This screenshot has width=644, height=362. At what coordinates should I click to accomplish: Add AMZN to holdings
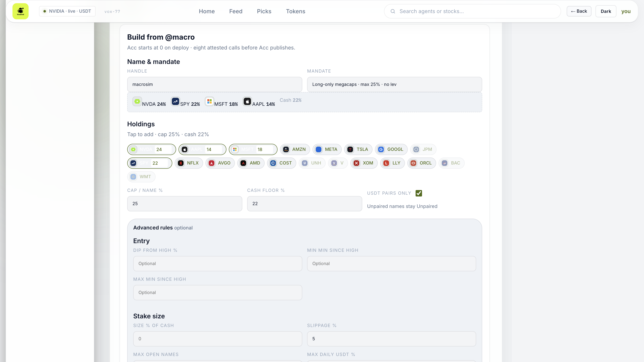tap(295, 149)
